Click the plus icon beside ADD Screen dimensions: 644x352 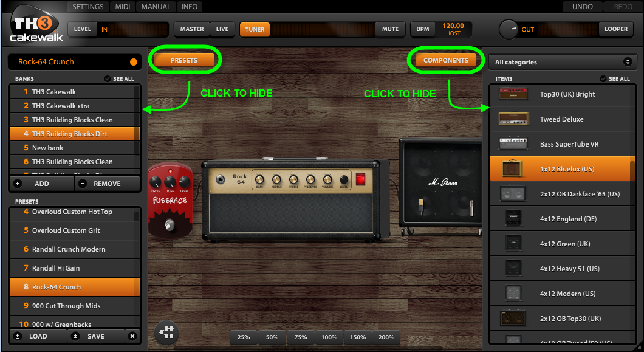(18, 184)
